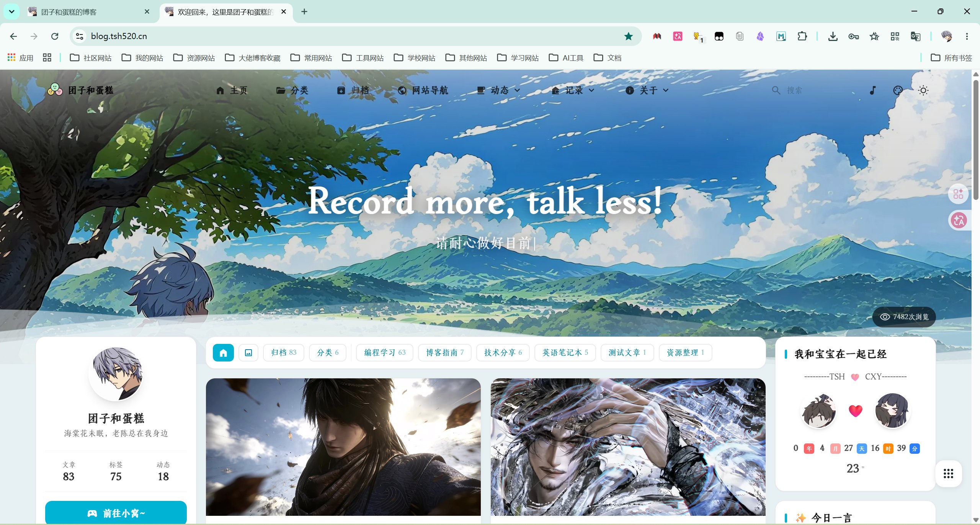Click the address bar URL blog.tsh520.cn
Screen dimensions: 980x525
[119, 36]
